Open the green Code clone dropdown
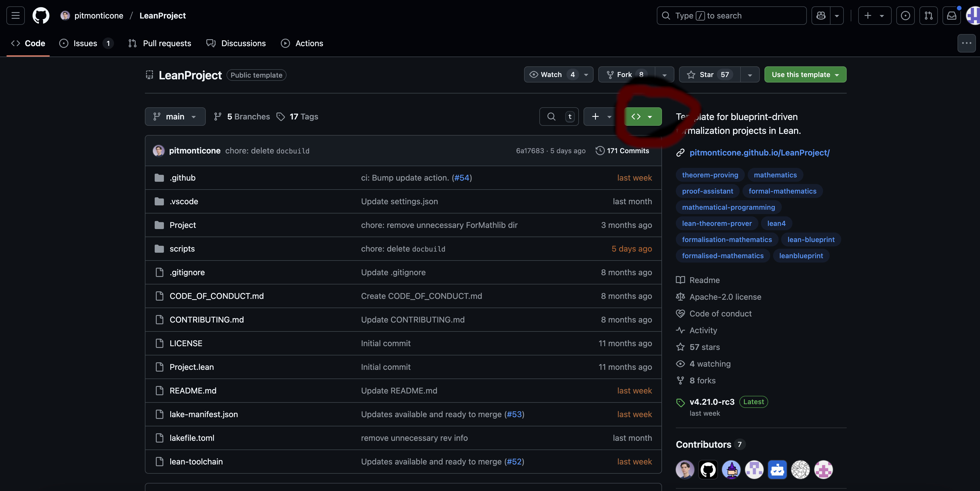The width and height of the screenshot is (980, 491). click(643, 116)
